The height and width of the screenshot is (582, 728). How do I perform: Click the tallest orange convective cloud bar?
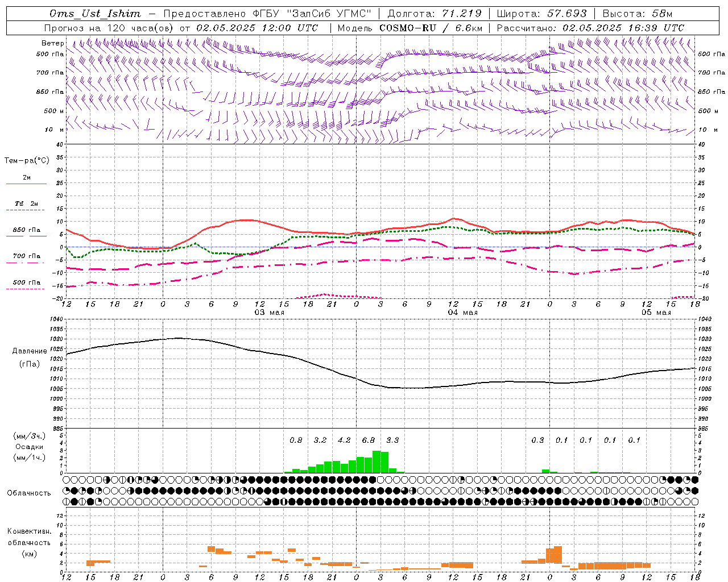point(557,555)
